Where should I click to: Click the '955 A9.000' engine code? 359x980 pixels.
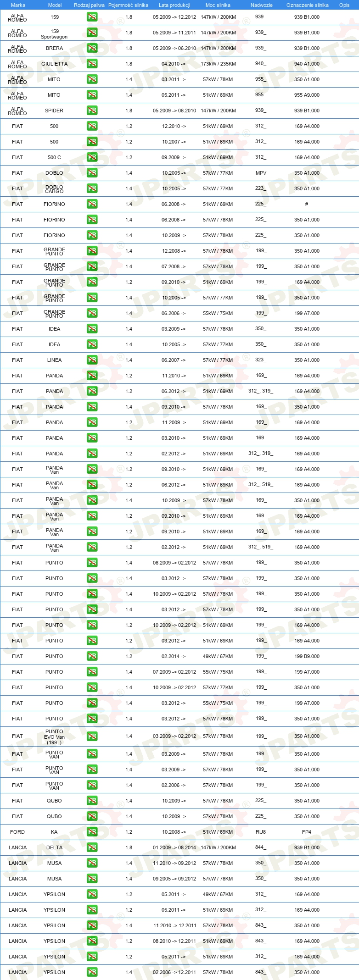307,95
